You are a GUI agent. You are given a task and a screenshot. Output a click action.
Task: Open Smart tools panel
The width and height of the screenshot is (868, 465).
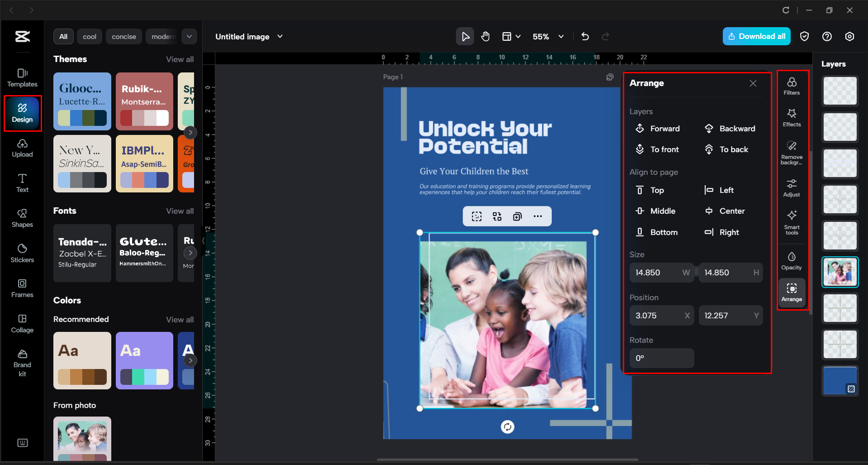792,222
